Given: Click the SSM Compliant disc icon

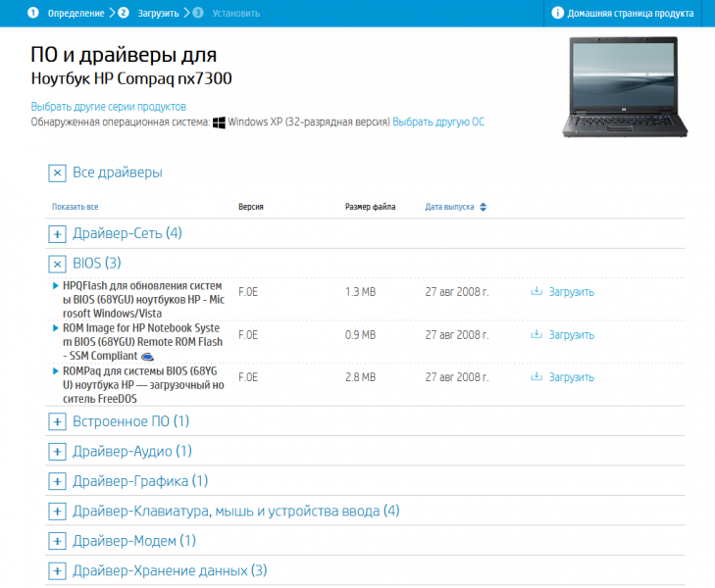Looking at the screenshot, I should pyautogui.click(x=147, y=357).
